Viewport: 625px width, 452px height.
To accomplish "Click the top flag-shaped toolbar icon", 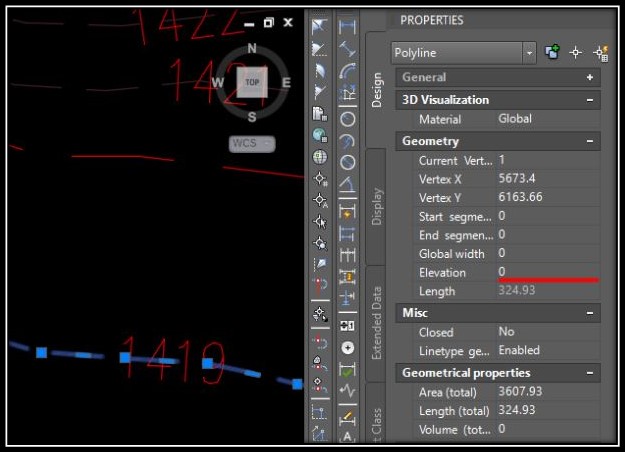I will pos(320,27).
